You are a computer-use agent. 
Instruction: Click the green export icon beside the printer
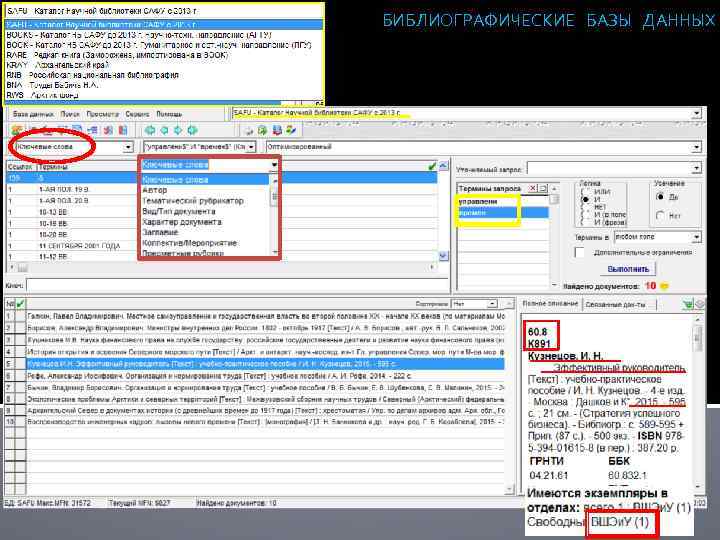(262, 131)
